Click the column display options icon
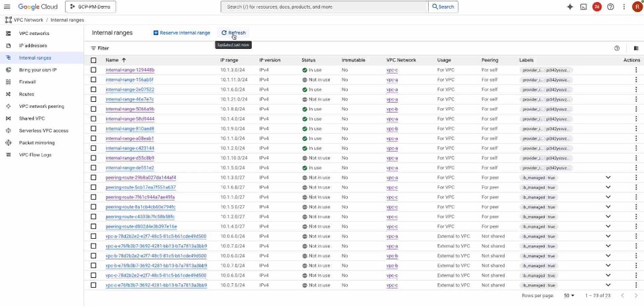 point(636,48)
